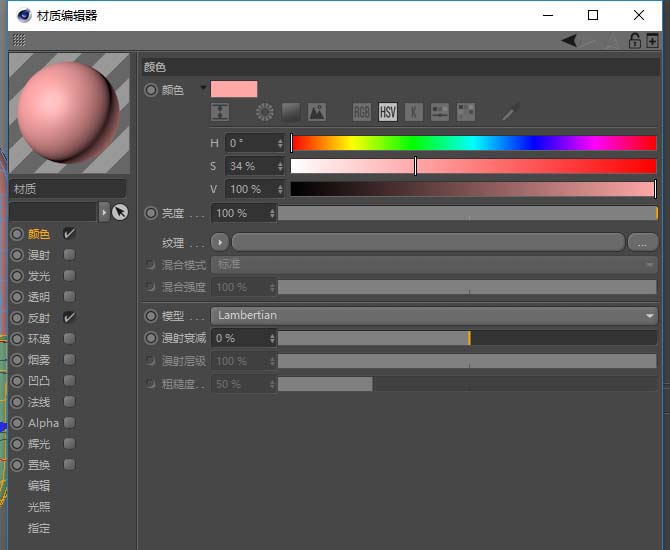Click the eyedropper color picker icon
The image size is (670, 550).
[510, 112]
